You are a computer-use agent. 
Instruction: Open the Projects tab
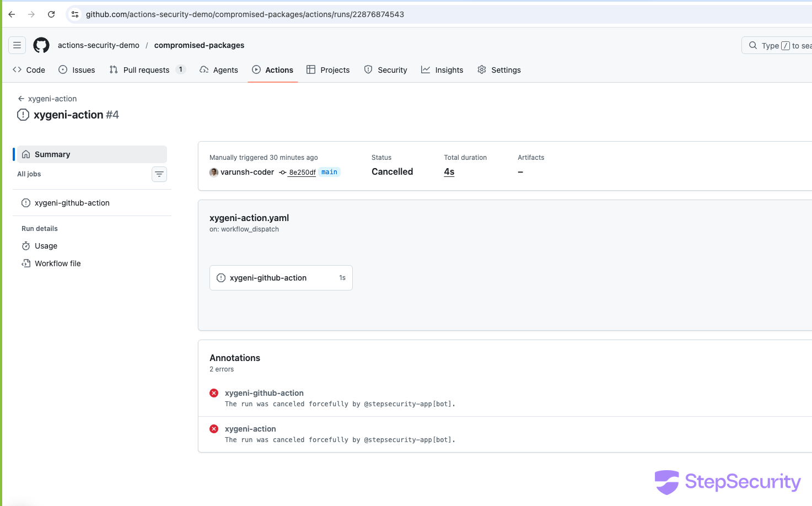point(328,70)
